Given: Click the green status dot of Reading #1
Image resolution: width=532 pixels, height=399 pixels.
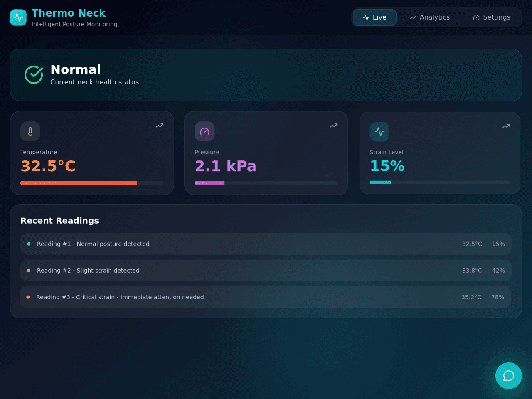Looking at the screenshot, I should [x=29, y=244].
